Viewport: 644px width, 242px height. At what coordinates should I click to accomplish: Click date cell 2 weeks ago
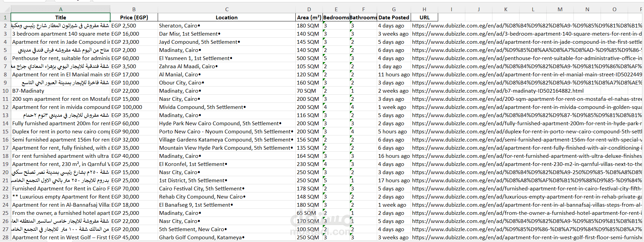(x=394, y=91)
